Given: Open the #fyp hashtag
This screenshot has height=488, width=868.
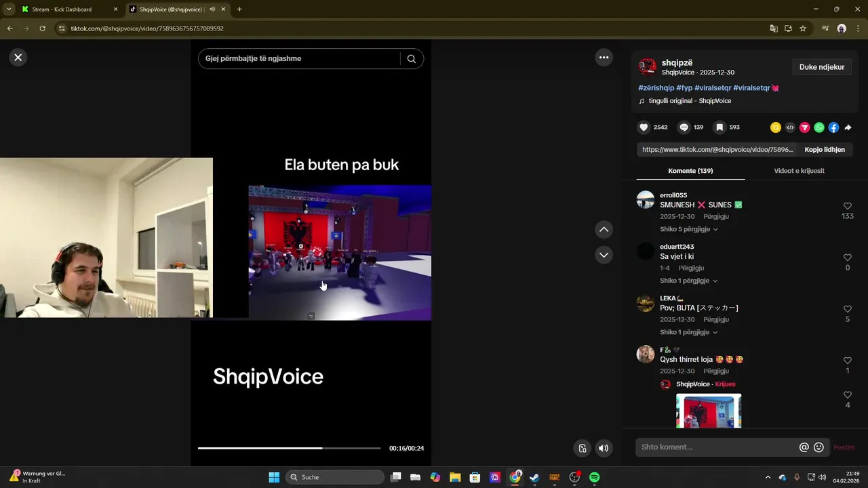Looking at the screenshot, I should tap(684, 88).
